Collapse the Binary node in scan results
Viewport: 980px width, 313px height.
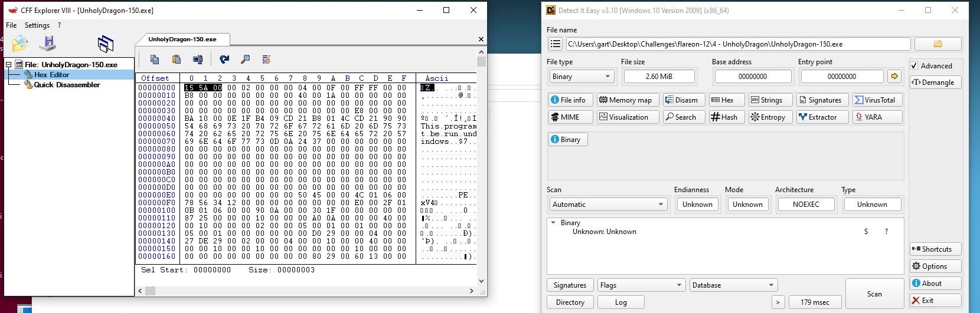click(553, 223)
